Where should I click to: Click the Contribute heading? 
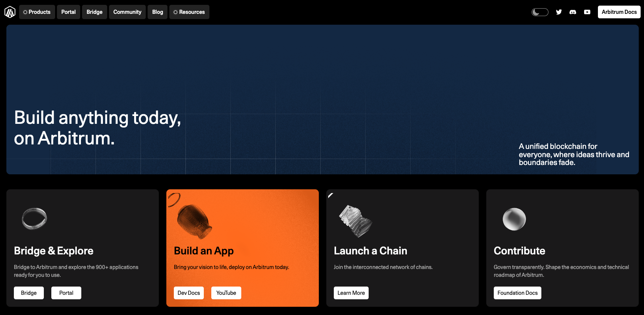pos(519,251)
